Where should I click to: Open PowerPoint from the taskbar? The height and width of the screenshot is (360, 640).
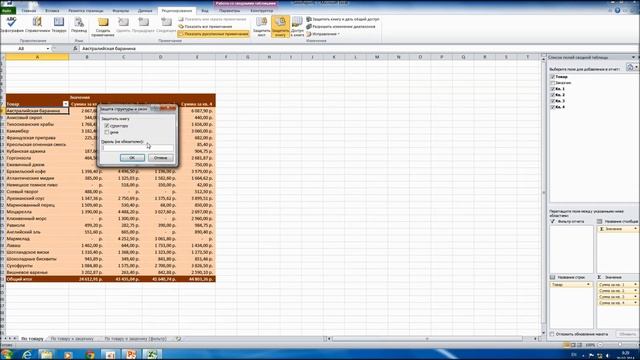(x=131, y=355)
